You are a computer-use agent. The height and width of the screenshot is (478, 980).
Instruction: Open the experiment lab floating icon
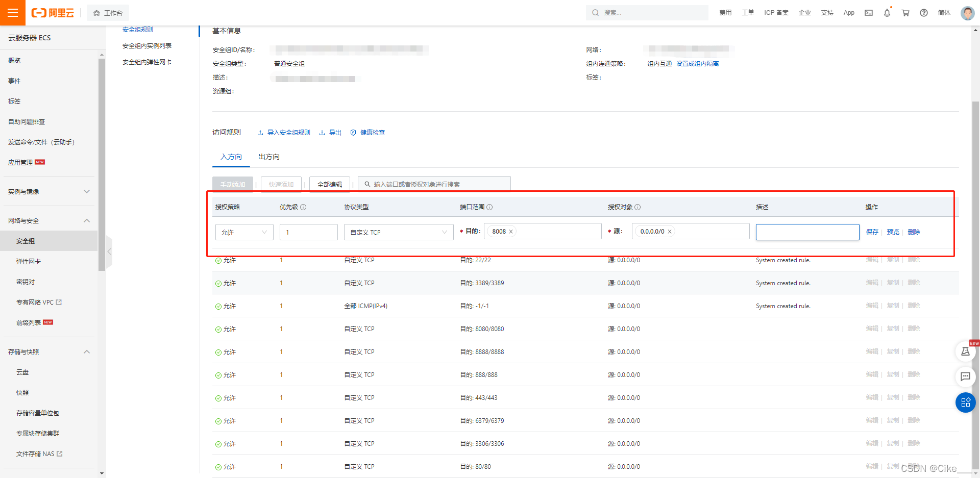pos(965,351)
